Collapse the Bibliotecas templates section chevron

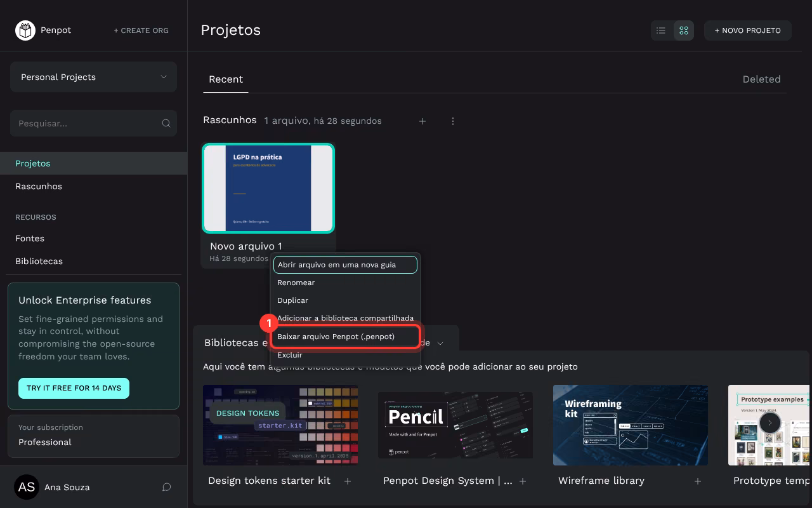[440, 343]
